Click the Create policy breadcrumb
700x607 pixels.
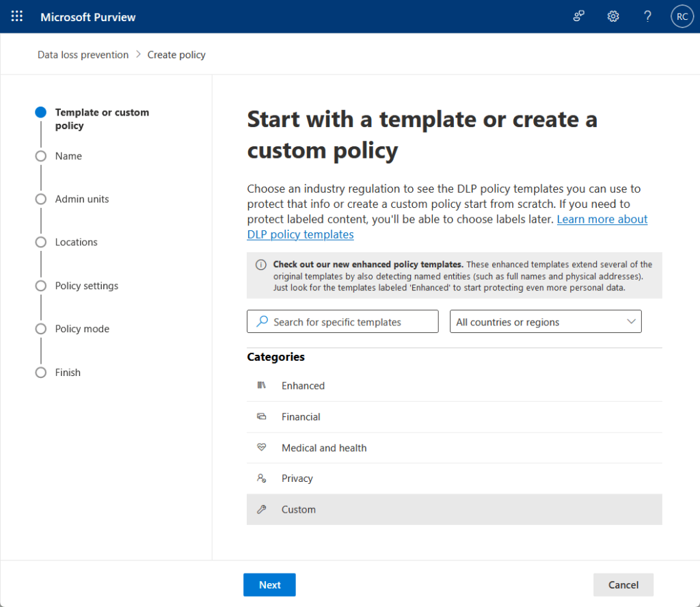(176, 55)
